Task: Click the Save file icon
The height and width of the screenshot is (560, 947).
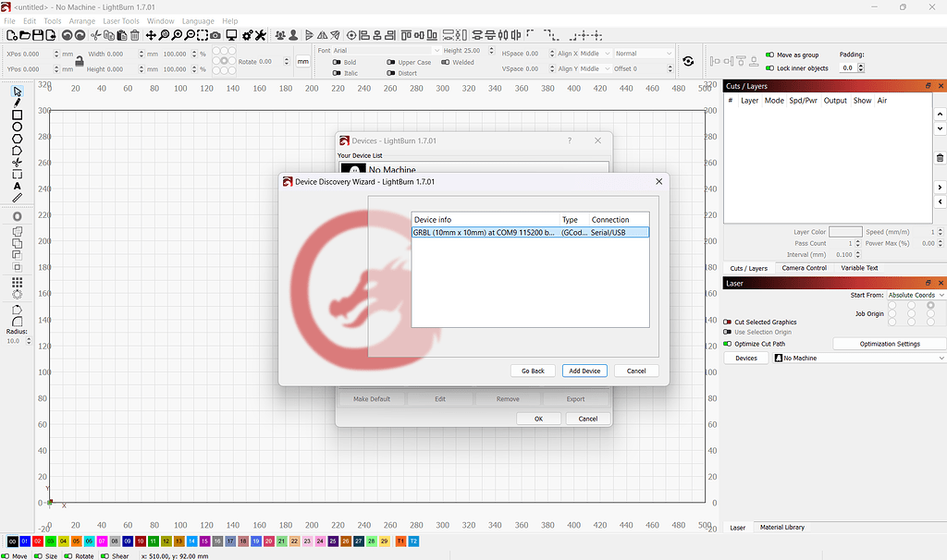Action: coord(38,35)
